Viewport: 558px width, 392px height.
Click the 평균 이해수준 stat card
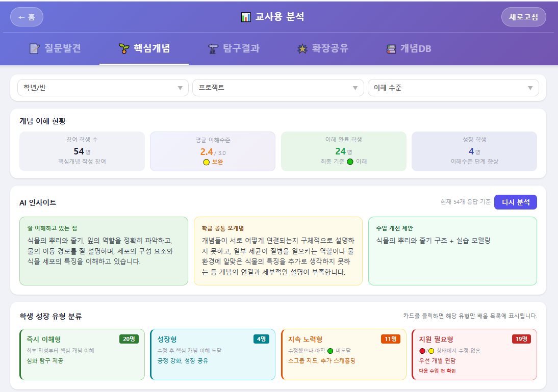[213, 151]
